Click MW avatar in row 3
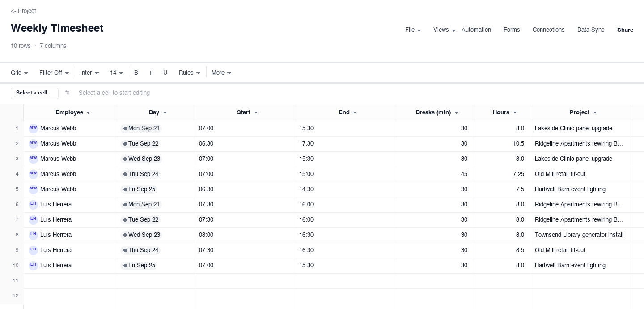 (33, 159)
